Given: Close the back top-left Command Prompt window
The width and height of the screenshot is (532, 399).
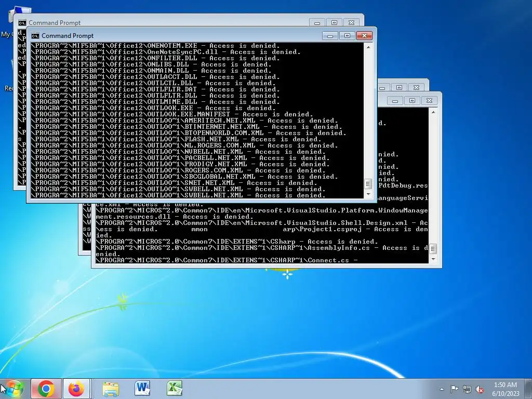Looking at the screenshot, I should click(352, 23).
